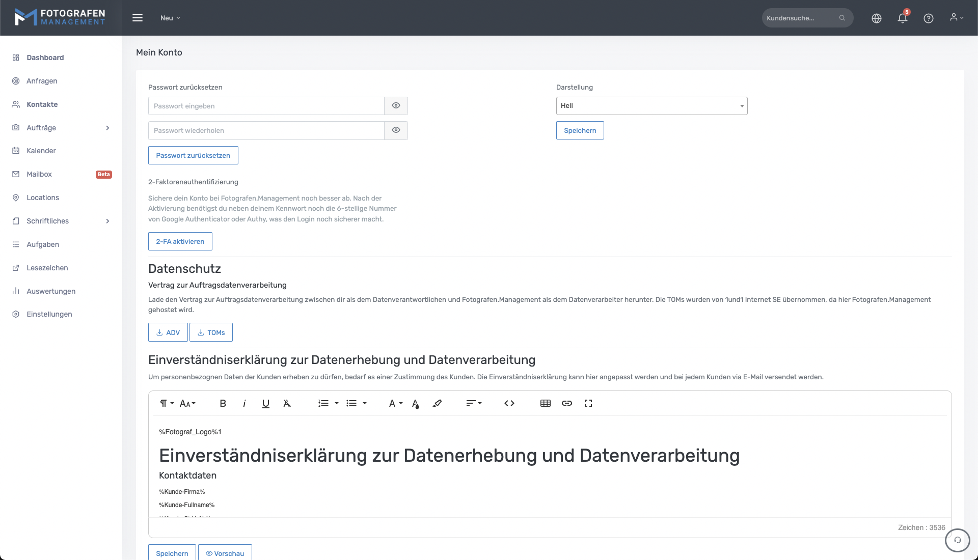Go to Einstellungen in sidebar
Screen dimensions: 978x560
(x=49, y=314)
